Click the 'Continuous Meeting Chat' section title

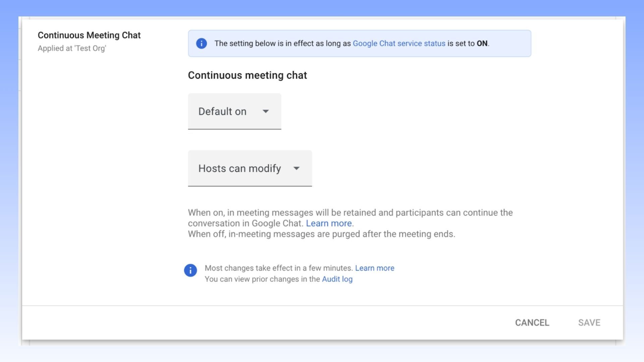click(89, 35)
